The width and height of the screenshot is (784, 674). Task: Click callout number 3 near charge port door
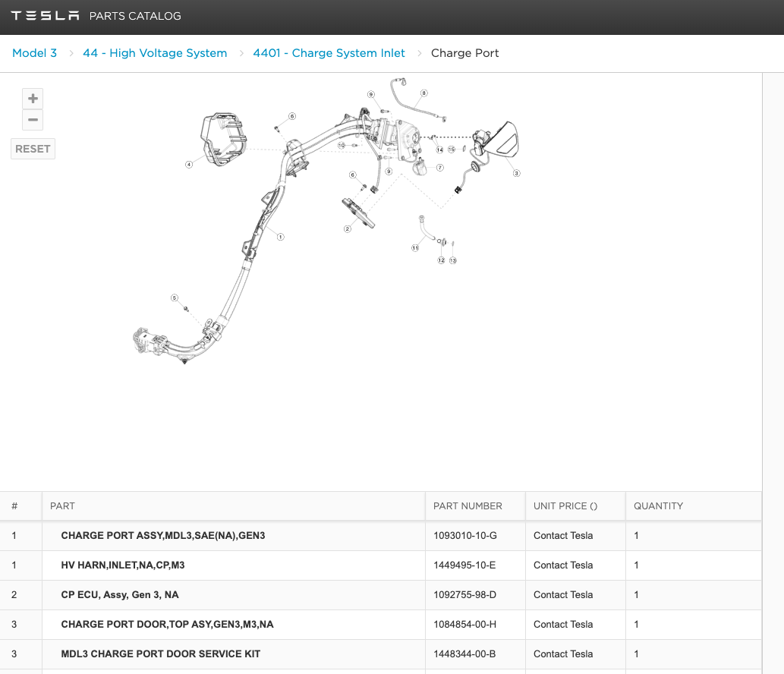517,173
